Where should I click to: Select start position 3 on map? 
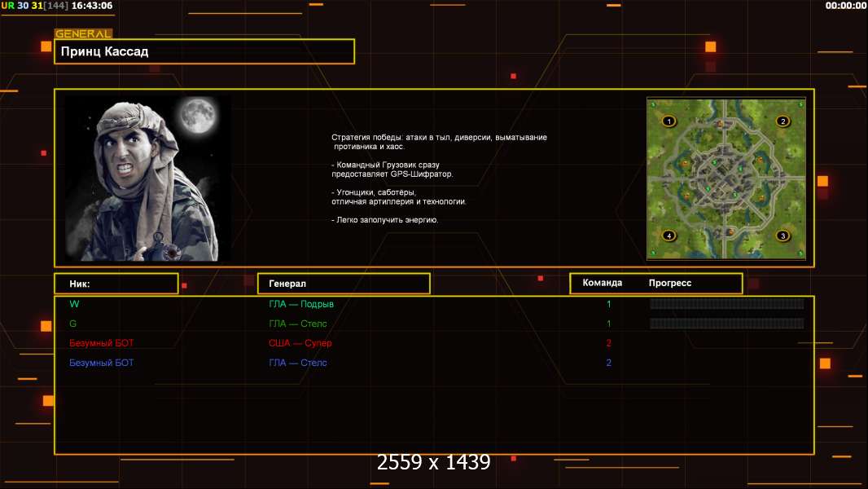[x=783, y=236]
